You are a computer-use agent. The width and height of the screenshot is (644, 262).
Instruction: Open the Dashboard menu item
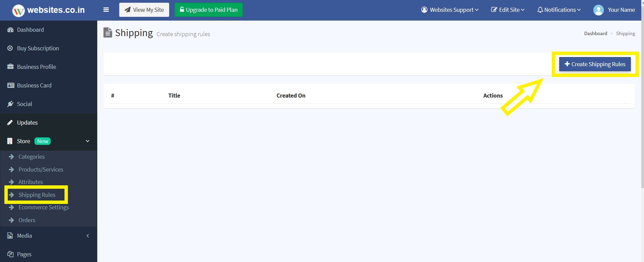(x=49, y=30)
